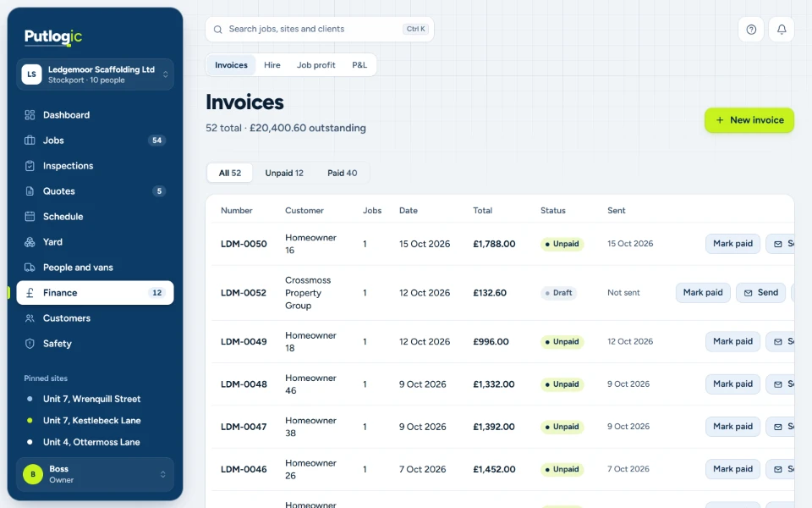The image size is (812, 508).
Task: Click the Boss user avatar
Action: (33, 474)
